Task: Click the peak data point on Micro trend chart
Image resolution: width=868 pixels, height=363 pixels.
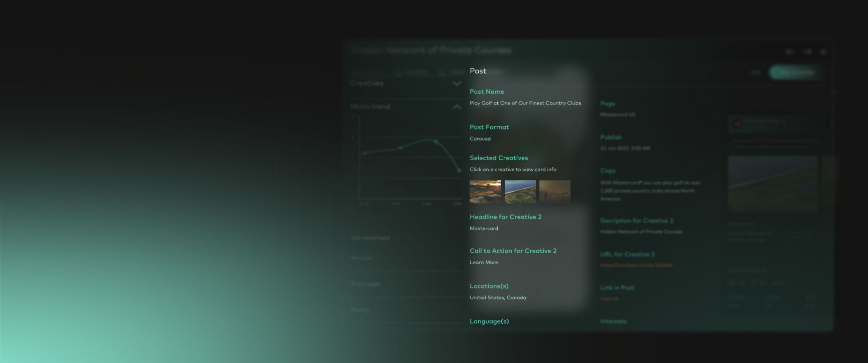Action: click(x=436, y=142)
